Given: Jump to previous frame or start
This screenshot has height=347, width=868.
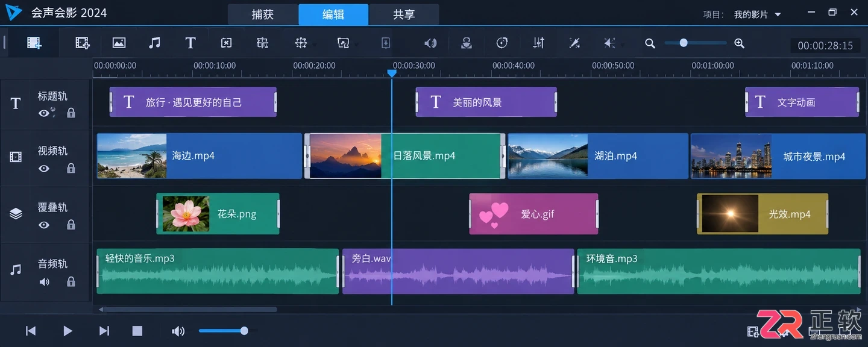Looking at the screenshot, I should 31,331.
